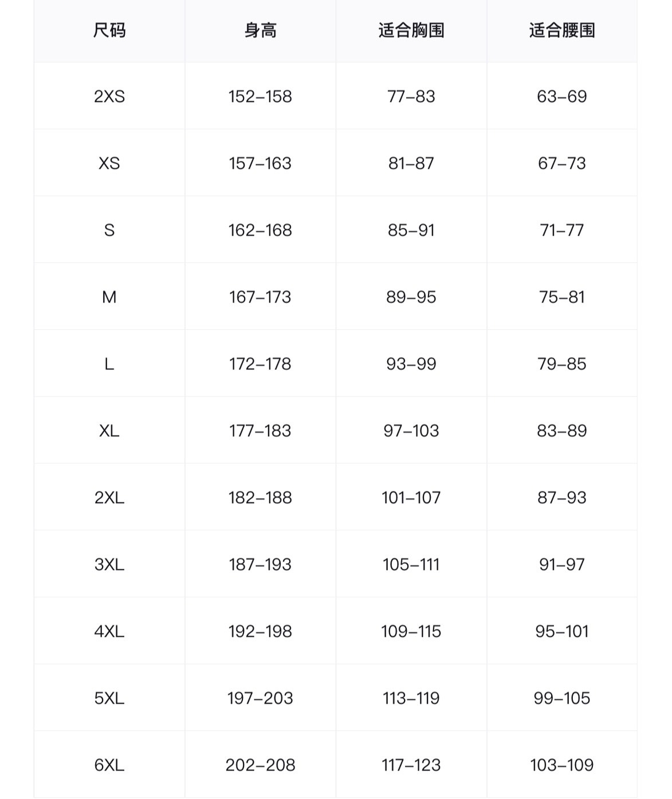Select the 适合胸围 header cell
This screenshot has height=799, width=672.
coord(411,30)
